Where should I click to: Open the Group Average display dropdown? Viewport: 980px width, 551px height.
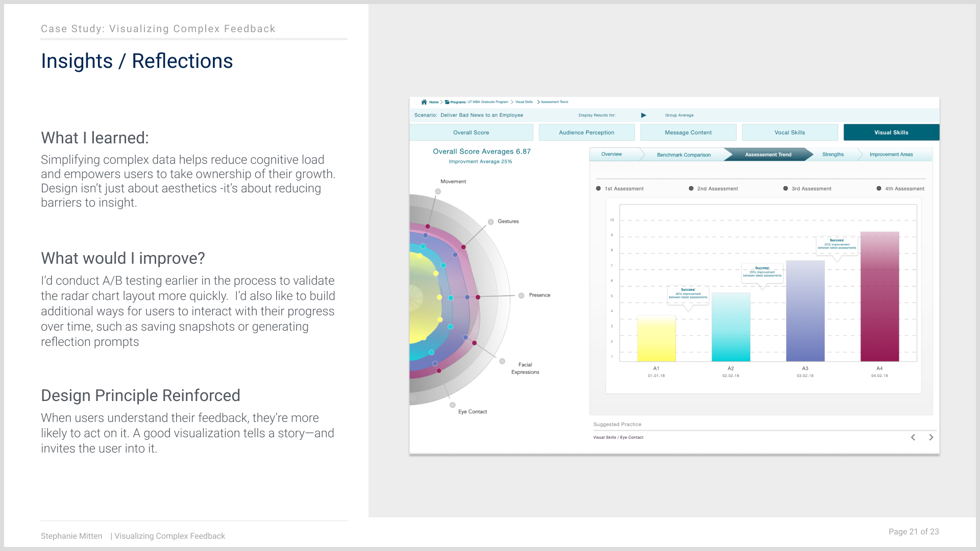coord(679,115)
